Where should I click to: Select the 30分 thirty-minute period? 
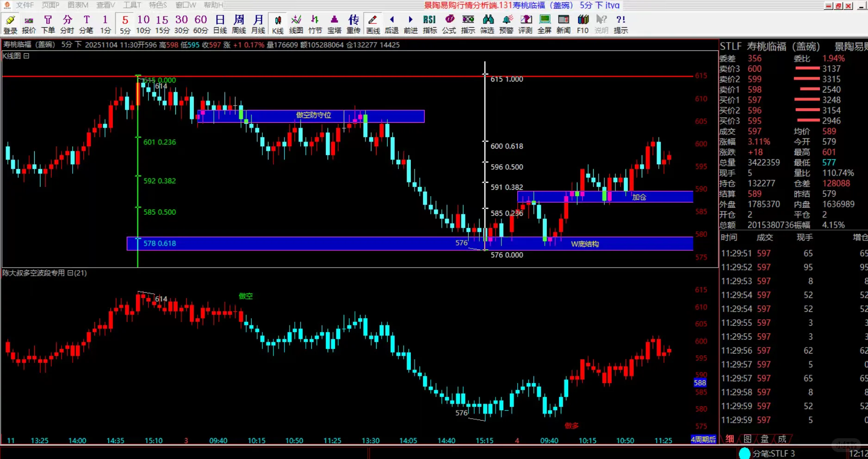coord(181,24)
